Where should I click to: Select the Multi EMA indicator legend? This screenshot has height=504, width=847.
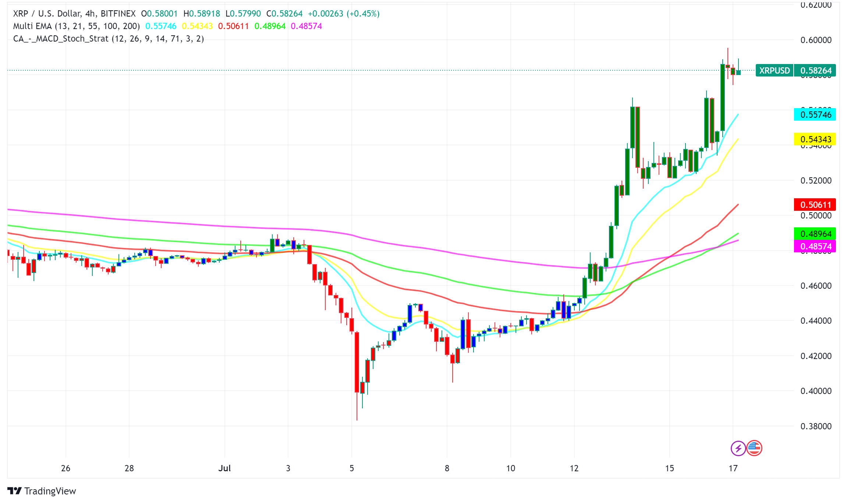click(77, 26)
